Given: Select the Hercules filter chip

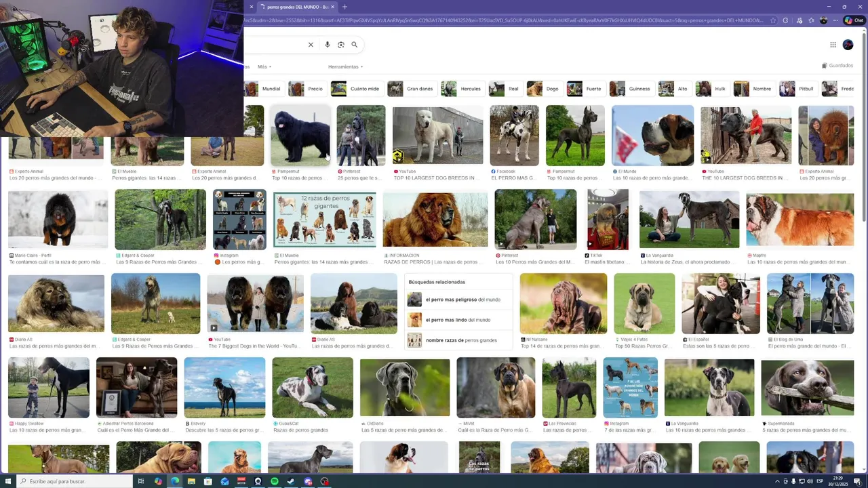Looking at the screenshot, I should point(462,89).
